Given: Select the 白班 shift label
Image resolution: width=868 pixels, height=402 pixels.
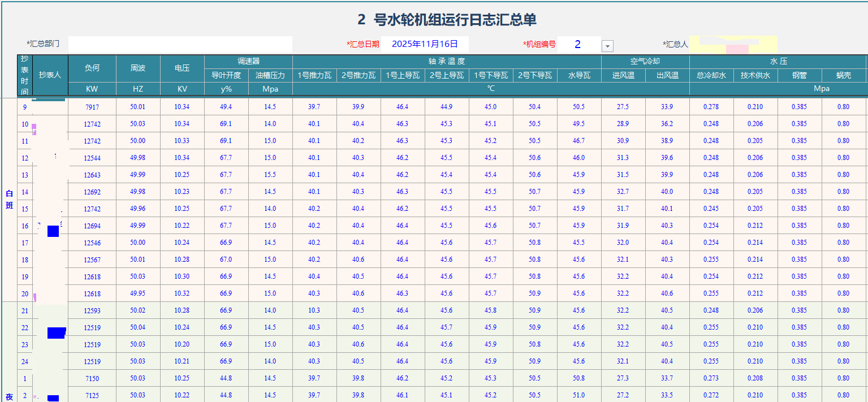Looking at the screenshot, I should tap(9, 200).
